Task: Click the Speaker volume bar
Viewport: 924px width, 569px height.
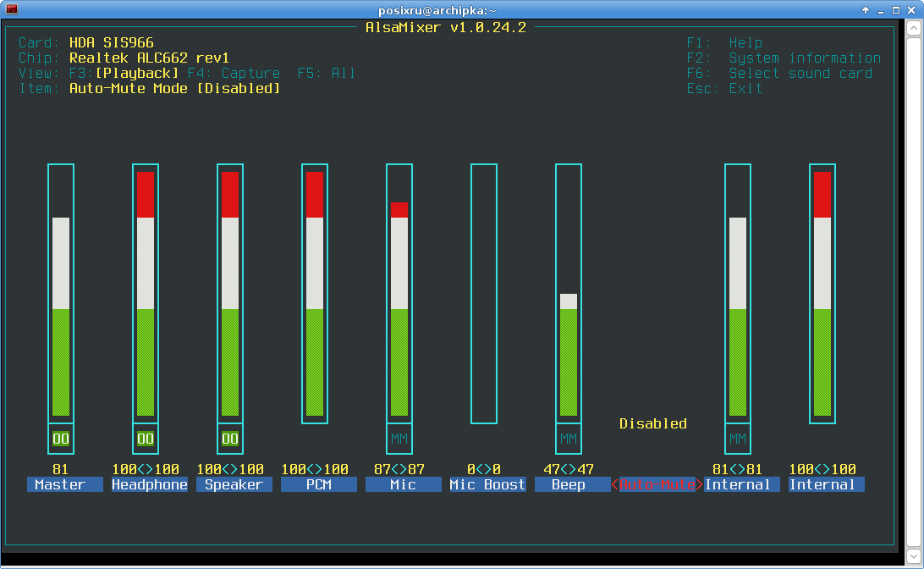Action: [230, 294]
